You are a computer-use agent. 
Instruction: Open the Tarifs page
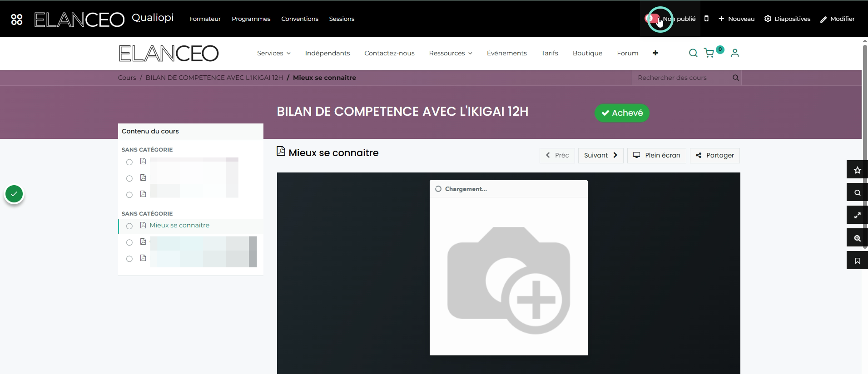pos(550,53)
